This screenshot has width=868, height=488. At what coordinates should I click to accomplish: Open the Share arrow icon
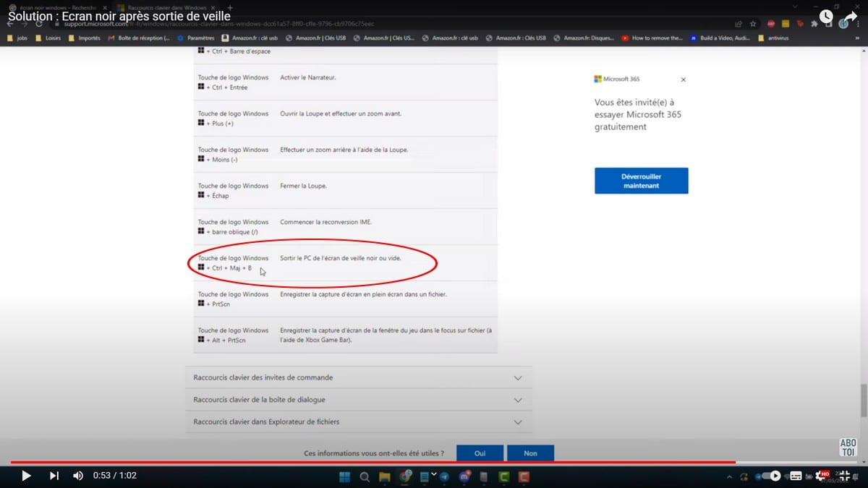click(x=850, y=16)
